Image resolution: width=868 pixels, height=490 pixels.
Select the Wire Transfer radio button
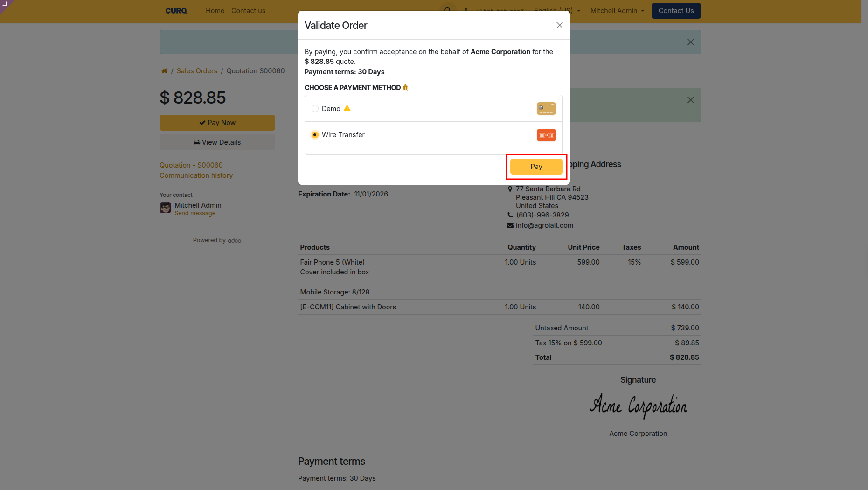[x=315, y=135]
